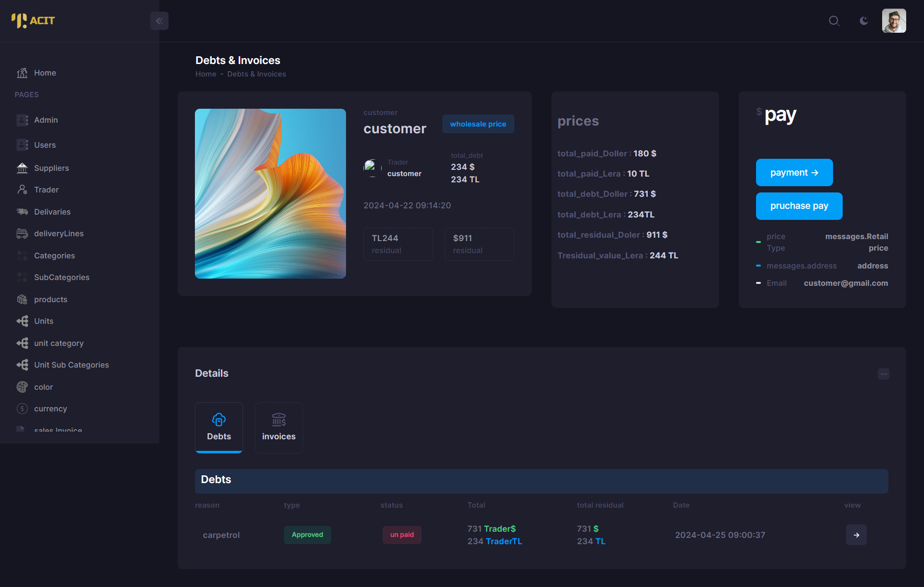
Task: View carpetrol debt with arrow button
Action: pos(856,535)
